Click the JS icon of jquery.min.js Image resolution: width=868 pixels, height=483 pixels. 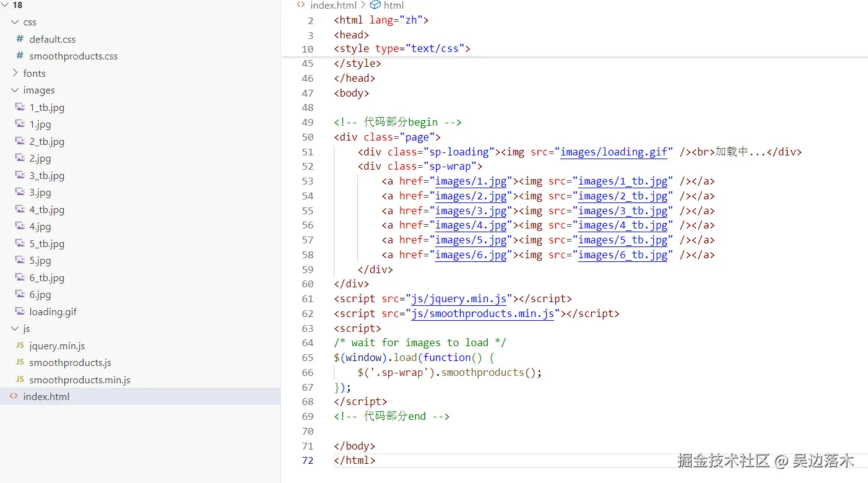point(20,346)
